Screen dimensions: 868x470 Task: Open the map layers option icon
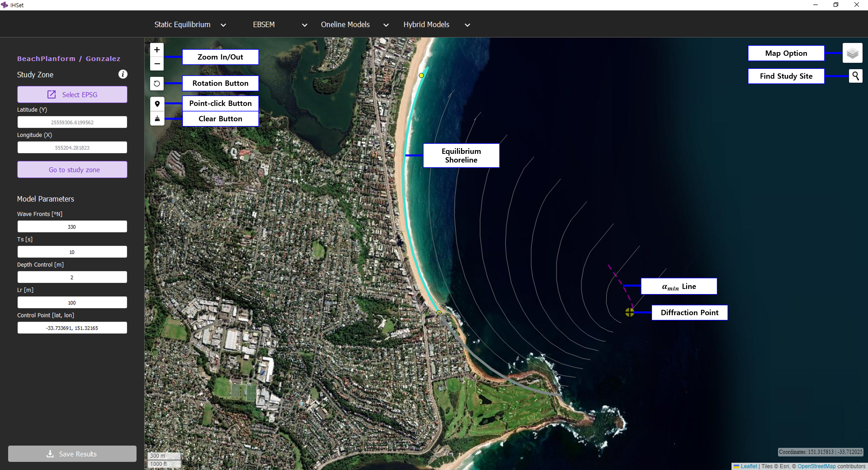(852, 53)
